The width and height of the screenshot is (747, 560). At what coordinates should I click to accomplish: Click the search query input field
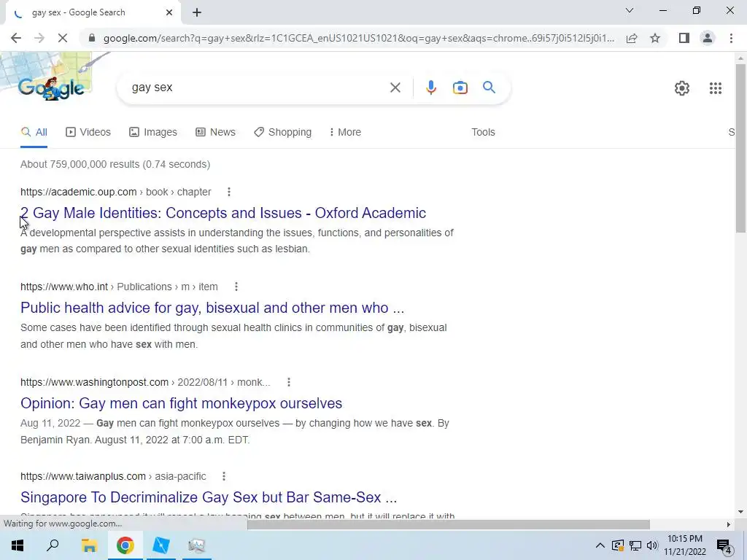point(258,87)
